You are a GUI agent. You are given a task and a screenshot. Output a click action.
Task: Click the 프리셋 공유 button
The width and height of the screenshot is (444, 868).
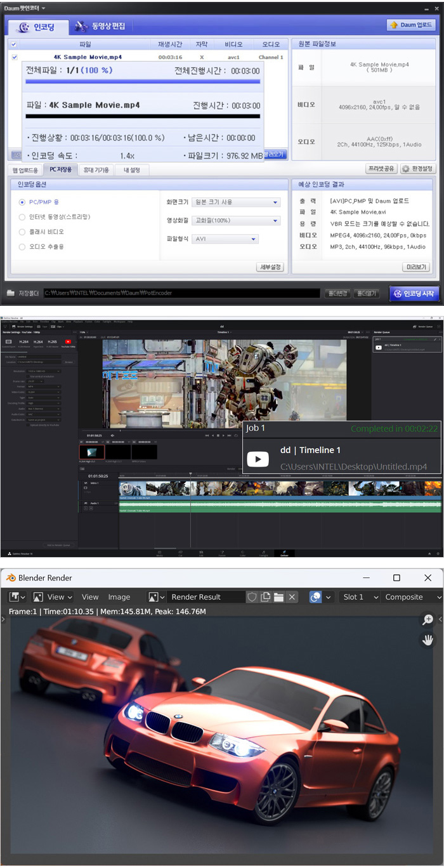pos(381,169)
